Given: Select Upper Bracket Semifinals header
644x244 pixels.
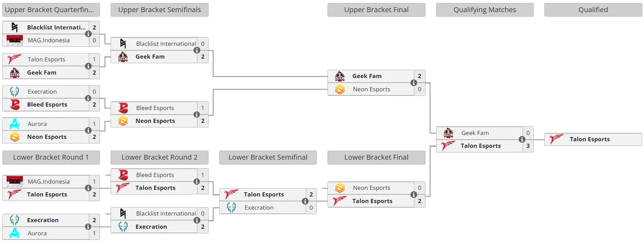Looking at the screenshot, I should [160, 10].
